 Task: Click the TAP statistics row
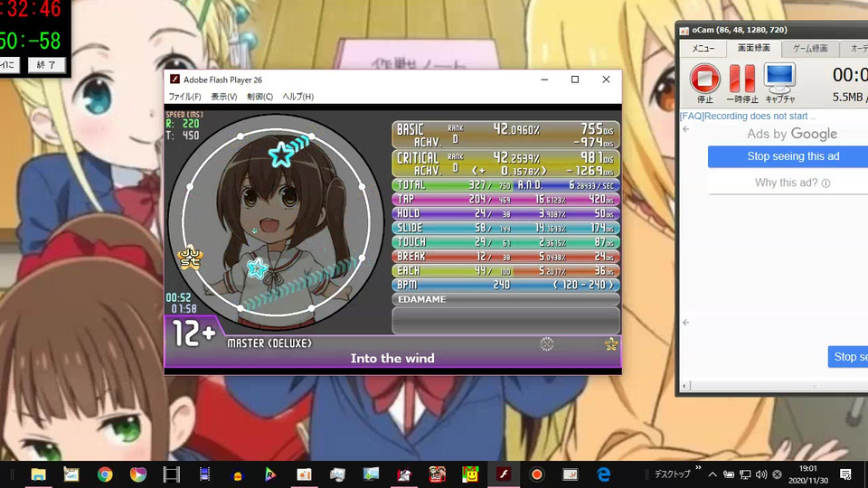505,199
